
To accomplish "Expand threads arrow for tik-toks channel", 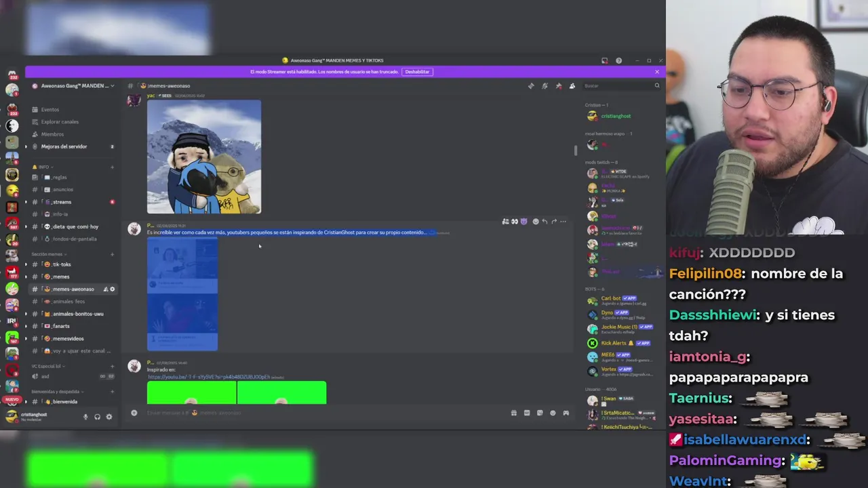I will point(26,264).
